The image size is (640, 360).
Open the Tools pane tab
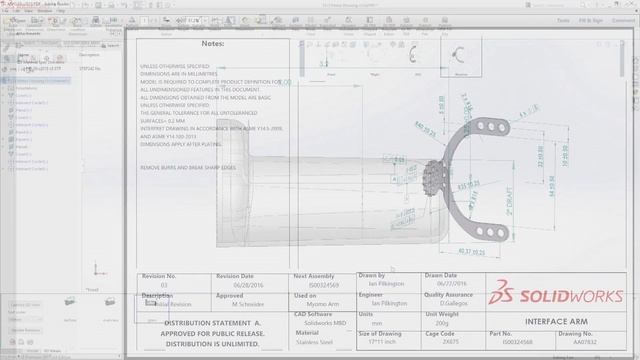pos(563,20)
